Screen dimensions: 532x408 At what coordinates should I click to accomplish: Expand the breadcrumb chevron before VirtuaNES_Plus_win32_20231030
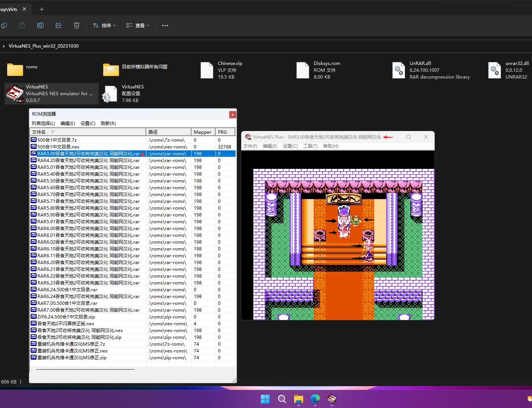[4, 46]
